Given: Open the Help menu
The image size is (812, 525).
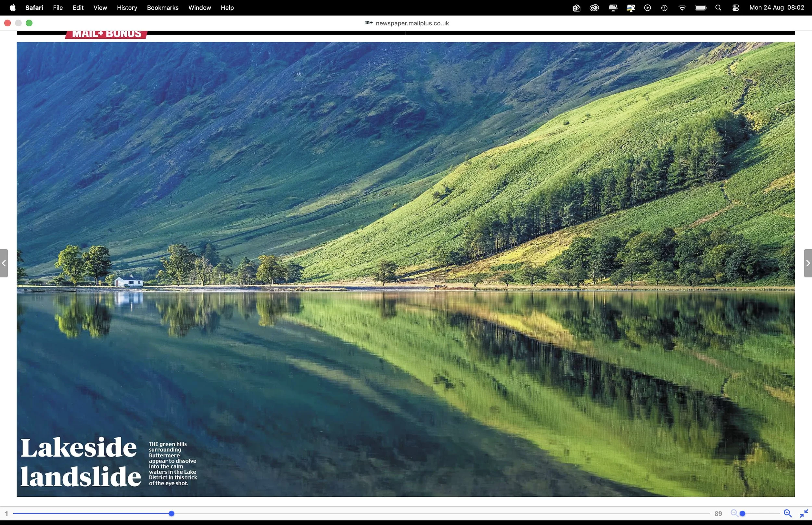Looking at the screenshot, I should pos(227,7).
